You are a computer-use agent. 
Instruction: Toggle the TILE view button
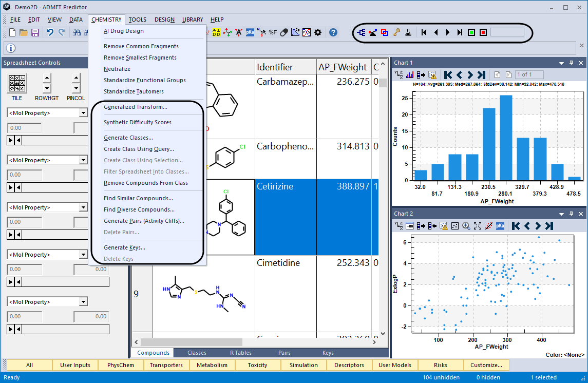click(17, 83)
